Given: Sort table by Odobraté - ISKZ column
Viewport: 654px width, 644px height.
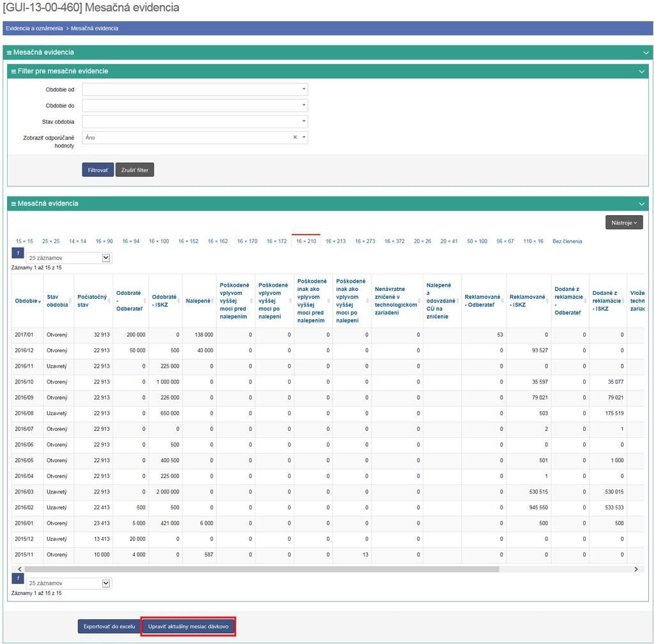Looking at the screenshot, I should pos(165,301).
